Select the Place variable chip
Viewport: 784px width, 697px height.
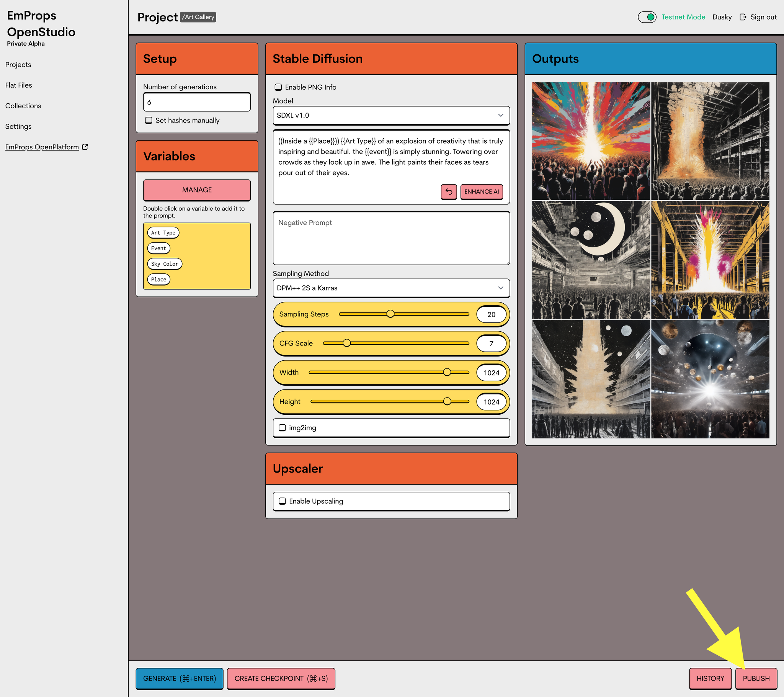coord(158,280)
